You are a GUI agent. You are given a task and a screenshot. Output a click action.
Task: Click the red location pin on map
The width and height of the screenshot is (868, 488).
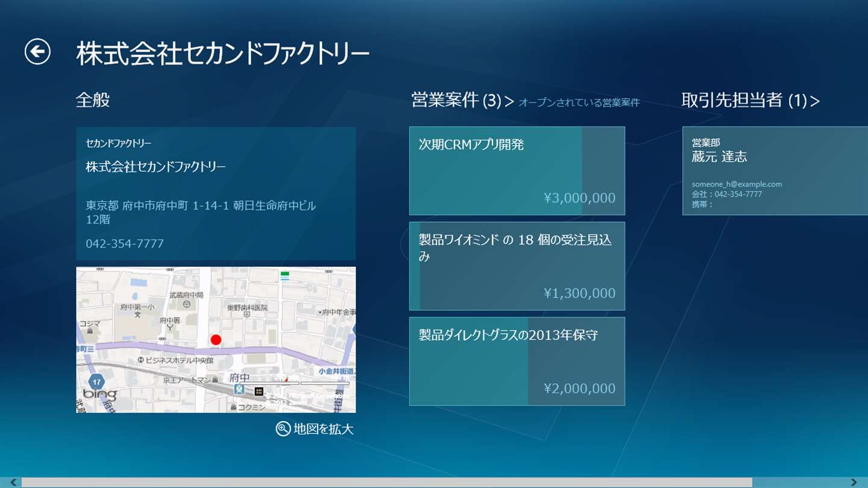216,340
